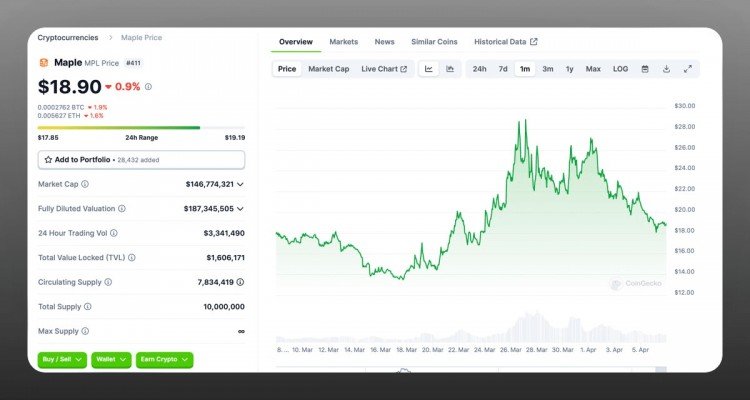Click the 24h Range progress bar
Screen dimensions: 750x400
pos(141,128)
